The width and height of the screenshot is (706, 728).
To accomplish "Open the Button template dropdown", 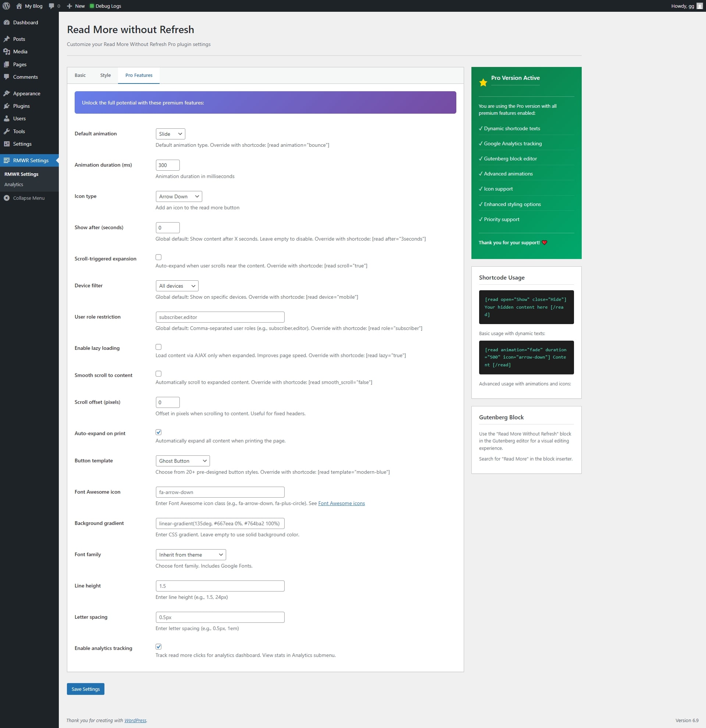I will pos(182,461).
